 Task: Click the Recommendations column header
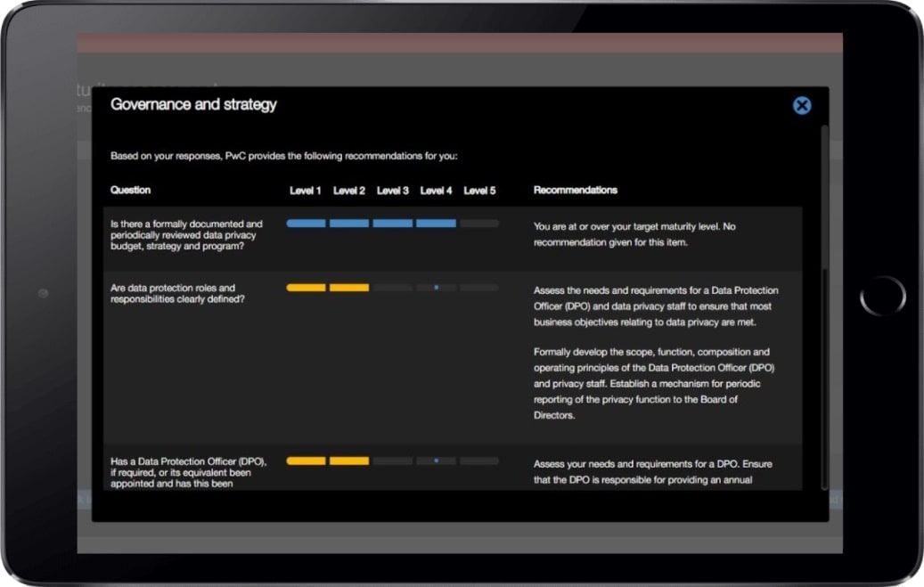[575, 190]
